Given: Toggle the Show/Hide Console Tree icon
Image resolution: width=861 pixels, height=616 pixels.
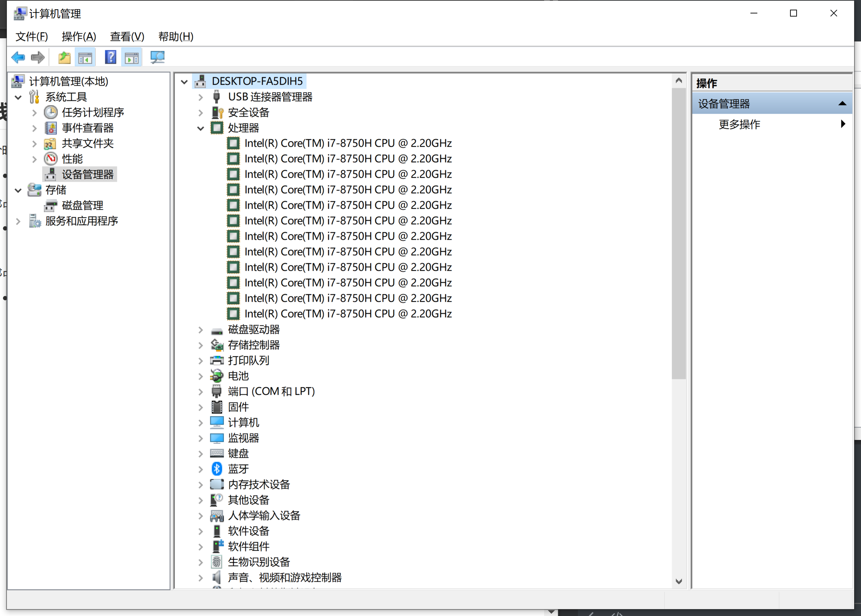Looking at the screenshot, I should [85, 58].
